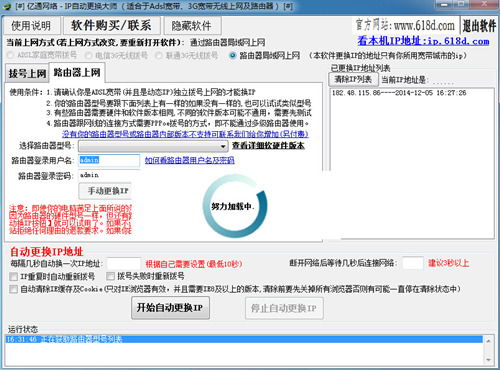Viewport: 500px width, 370px height.
Task: Enable IP重复时自动重新拨号 checkbox
Action: [14, 276]
